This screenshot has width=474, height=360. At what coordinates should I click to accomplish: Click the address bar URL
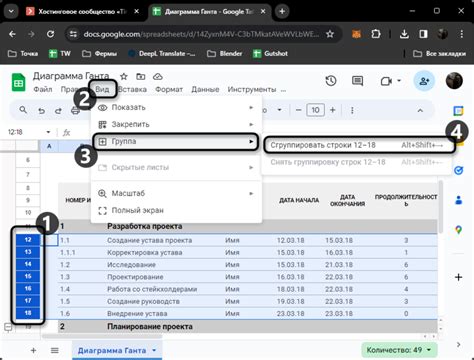(x=201, y=34)
